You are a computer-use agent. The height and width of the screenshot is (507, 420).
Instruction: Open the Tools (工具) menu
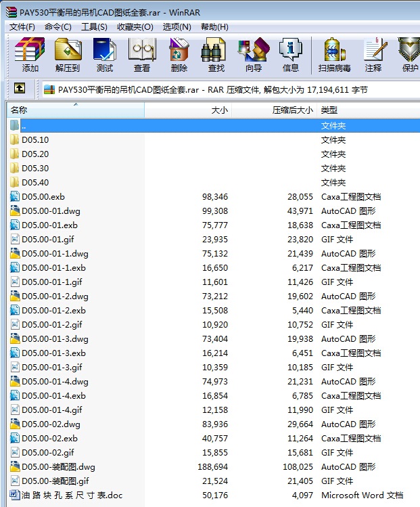(94, 27)
